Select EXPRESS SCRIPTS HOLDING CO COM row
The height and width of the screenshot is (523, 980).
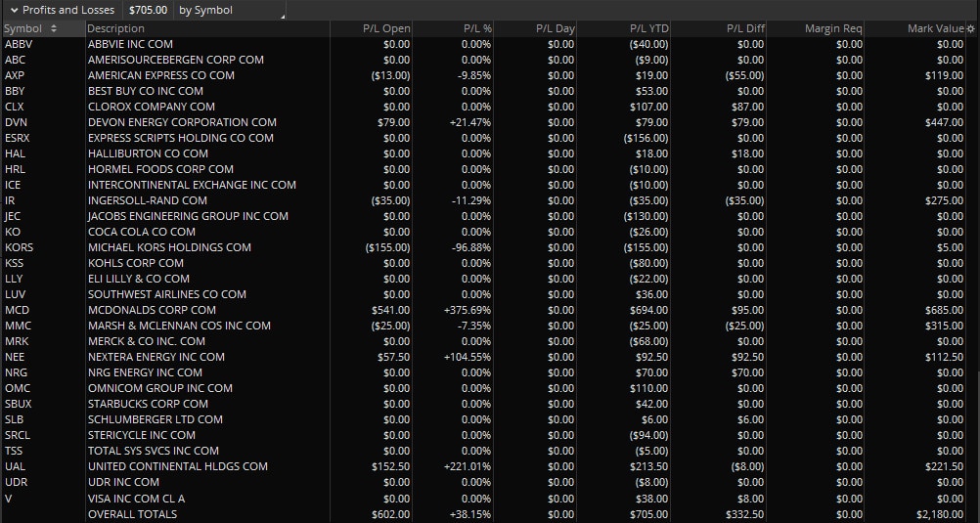(490, 138)
